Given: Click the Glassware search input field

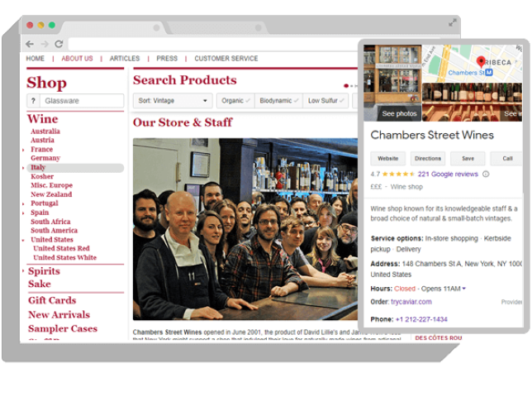Looking at the screenshot, I should 82,101.
